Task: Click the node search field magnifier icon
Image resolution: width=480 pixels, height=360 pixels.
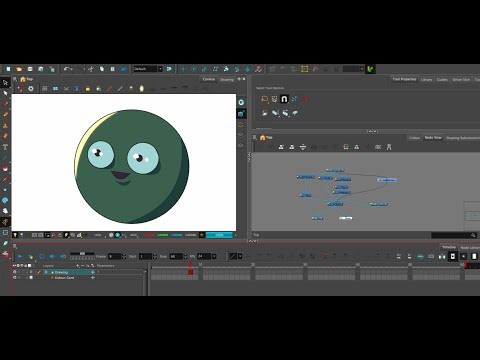Action: 473,235
